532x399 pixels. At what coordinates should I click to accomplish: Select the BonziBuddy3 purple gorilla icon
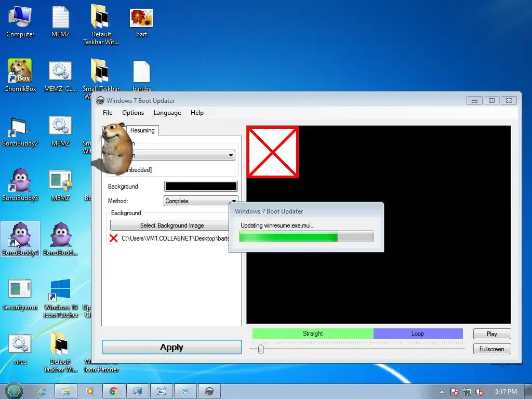pyautogui.click(x=20, y=185)
